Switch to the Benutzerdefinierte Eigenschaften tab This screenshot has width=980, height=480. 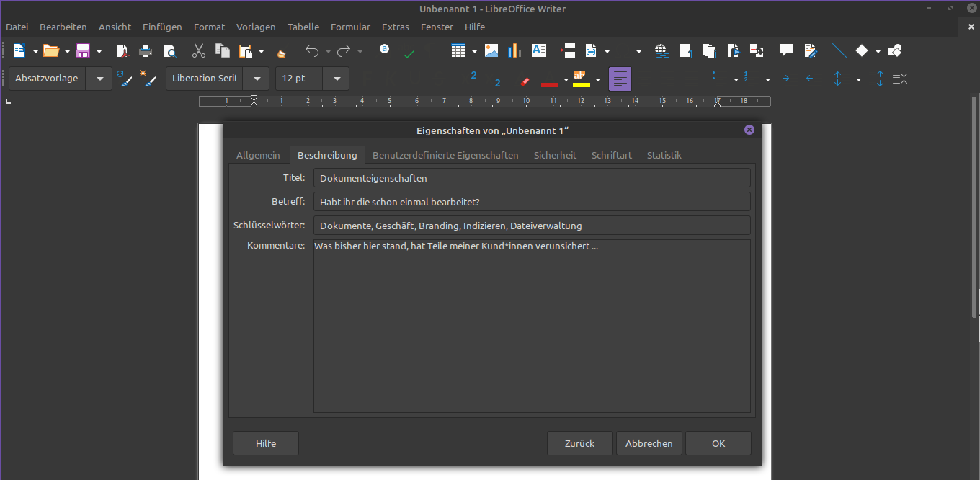coord(445,155)
